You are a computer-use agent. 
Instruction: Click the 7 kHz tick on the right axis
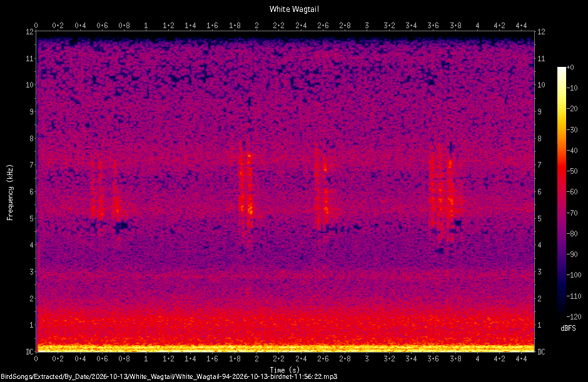coord(539,165)
